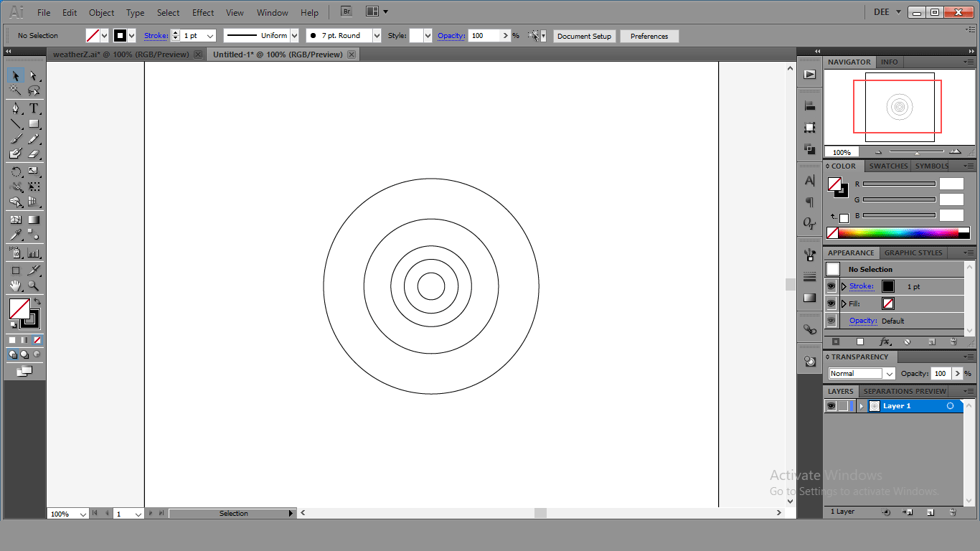Viewport: 980px width, 551px height.
Task: Select the Pen tool
Action: (x=15, y=108)
